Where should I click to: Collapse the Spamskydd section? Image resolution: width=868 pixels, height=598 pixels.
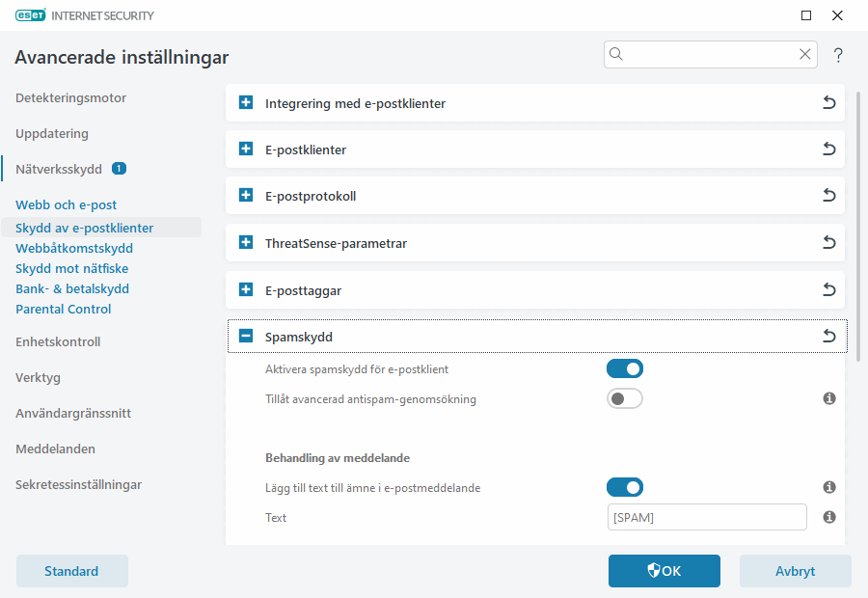point(245,337)
